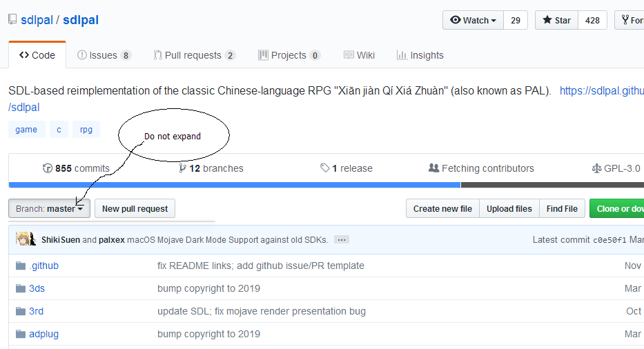Open commit 'fix README links; add github issue/PR template'
644x349 pixels.
261,266
